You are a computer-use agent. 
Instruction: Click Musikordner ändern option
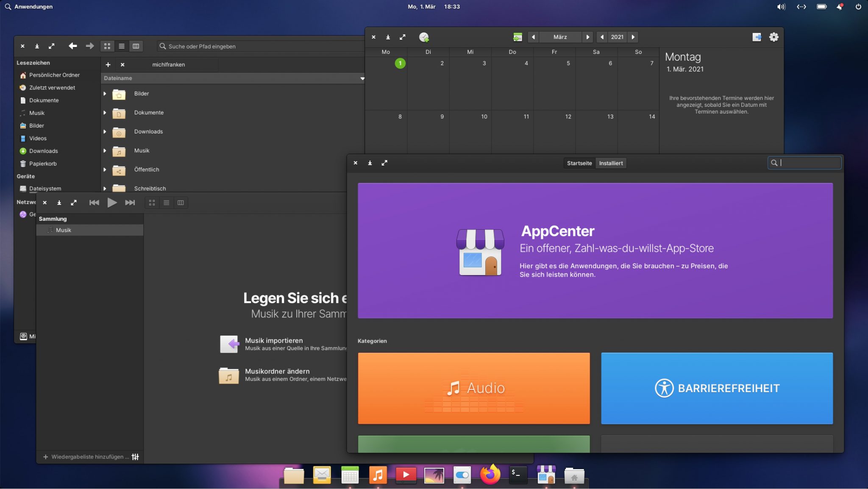tap(283, 375)
